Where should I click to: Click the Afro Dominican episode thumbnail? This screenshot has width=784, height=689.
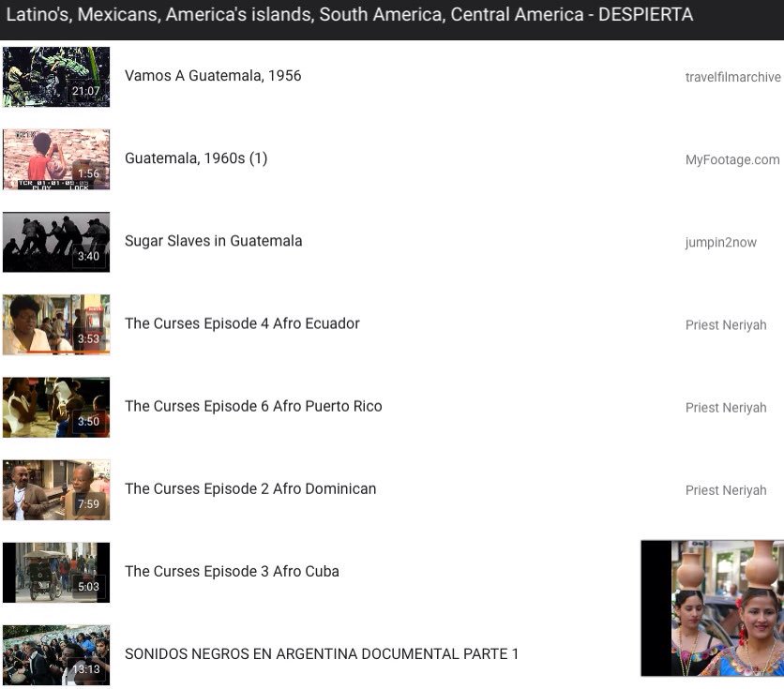click(55, 489)
